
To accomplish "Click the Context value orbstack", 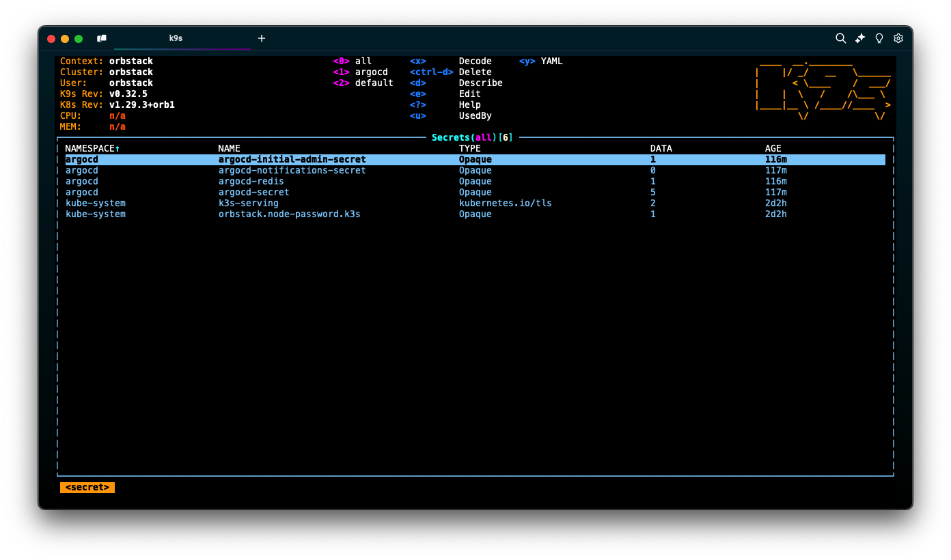I will pos(131,61).
